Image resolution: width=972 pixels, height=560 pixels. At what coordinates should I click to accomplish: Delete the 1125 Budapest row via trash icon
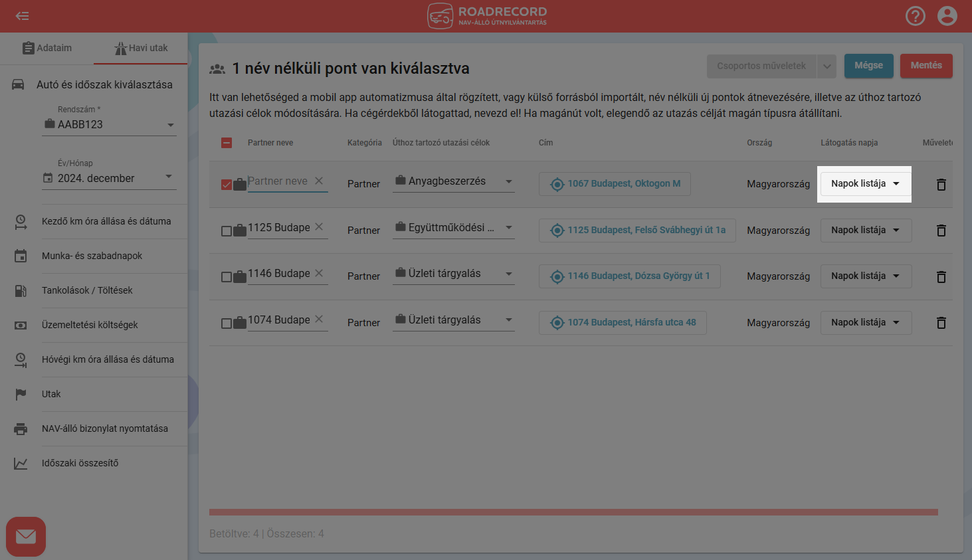941,231
